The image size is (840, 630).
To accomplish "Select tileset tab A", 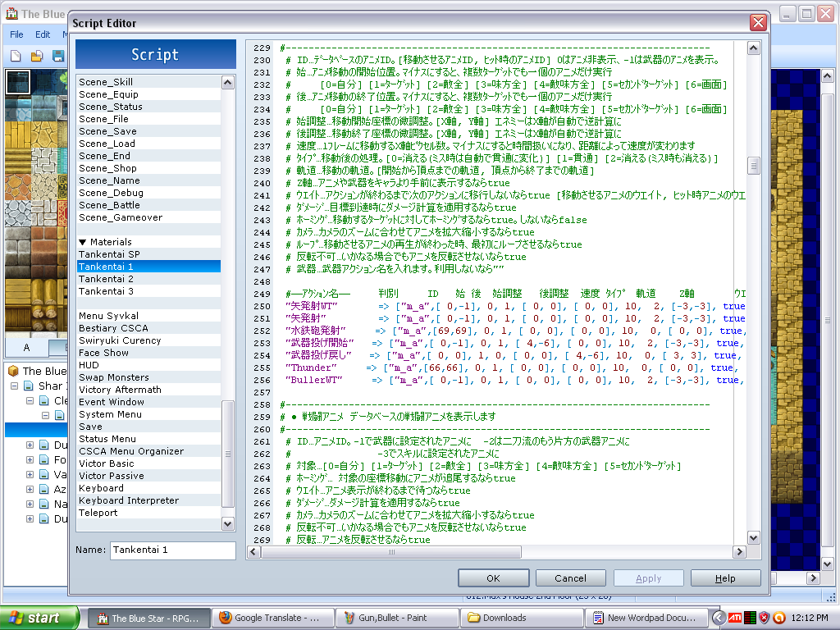I will 26,347.
